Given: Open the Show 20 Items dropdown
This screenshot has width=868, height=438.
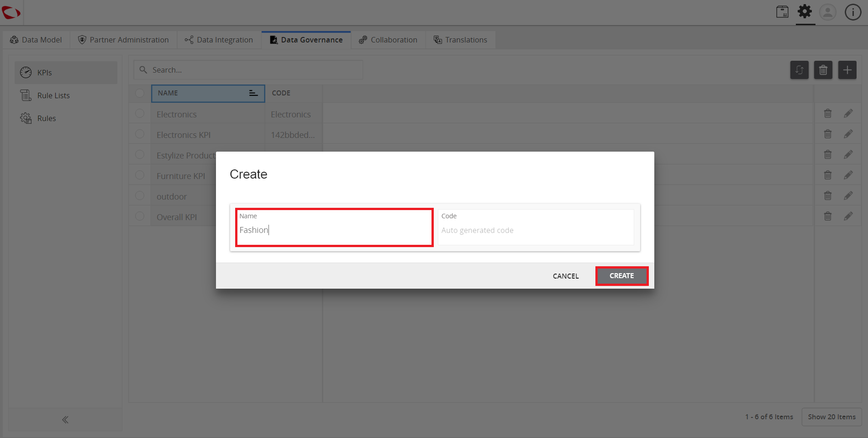Looking at the screenshot, I should [x=831, y=417].
